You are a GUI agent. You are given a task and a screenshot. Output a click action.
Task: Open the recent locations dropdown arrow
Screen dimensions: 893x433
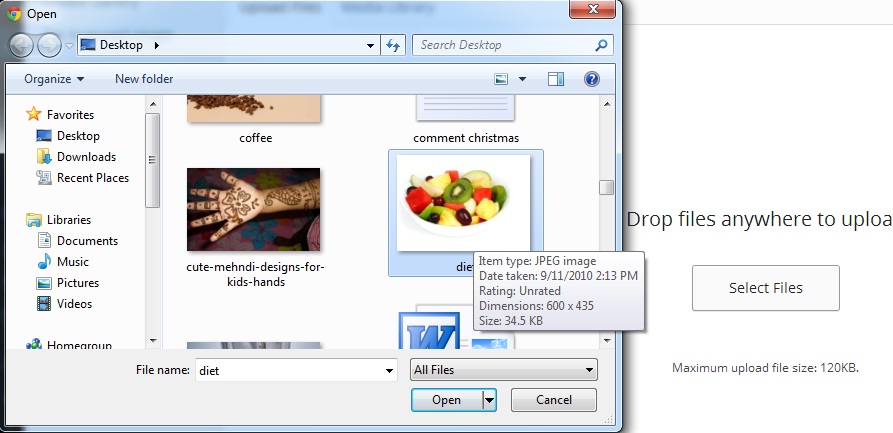tap(69, 46)
